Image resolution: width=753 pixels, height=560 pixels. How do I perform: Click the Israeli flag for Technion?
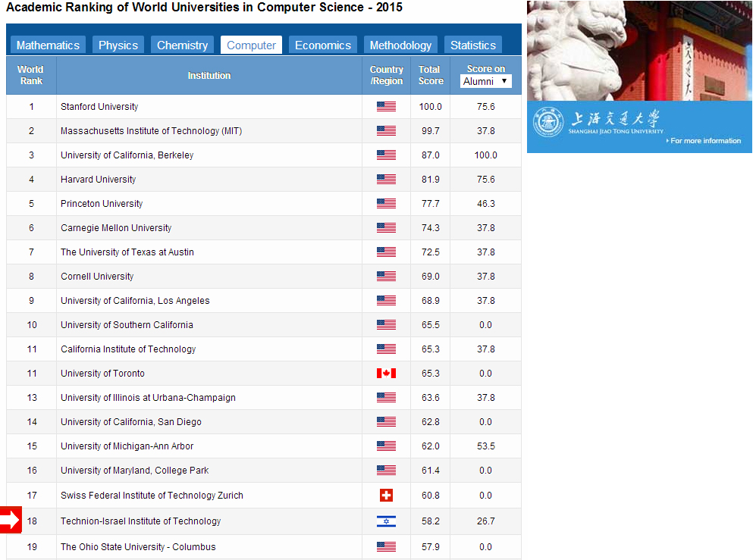[x=386, y=521]
